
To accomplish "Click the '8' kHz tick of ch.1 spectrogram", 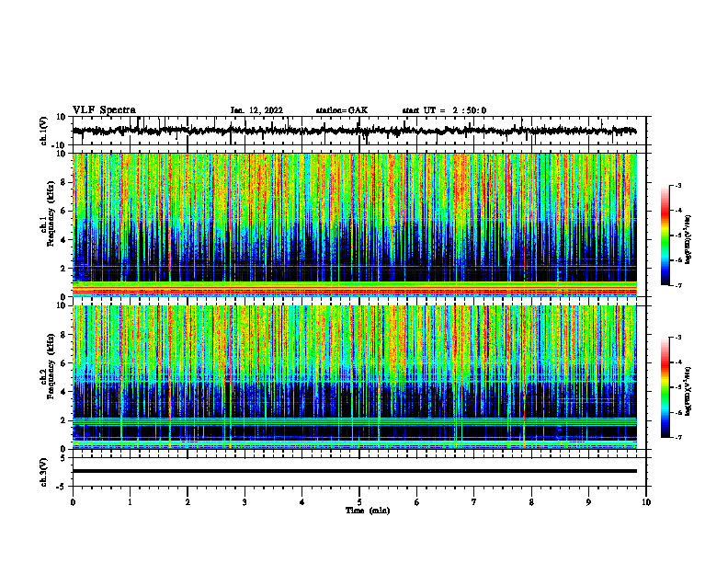I will 64,182.
